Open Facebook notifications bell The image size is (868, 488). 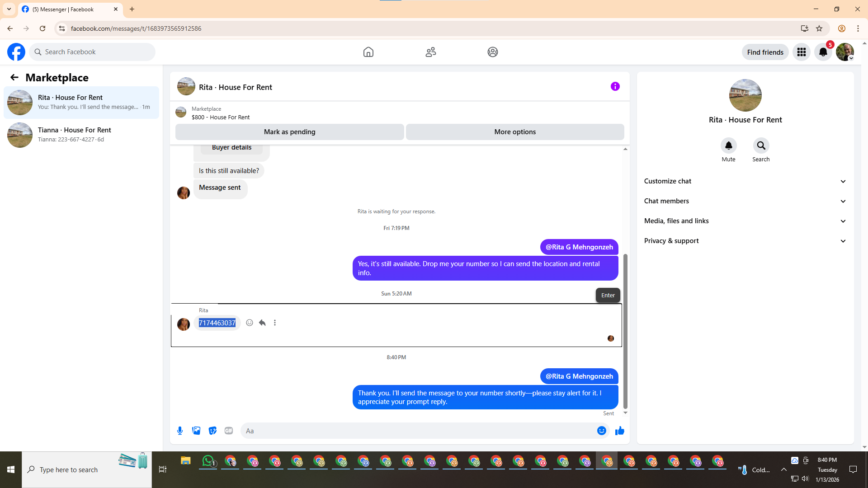(823, 52)
